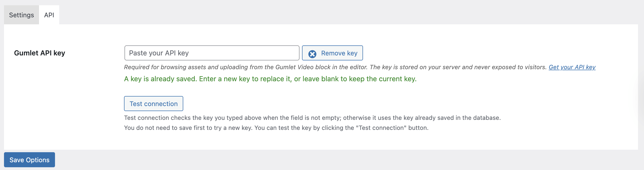Switch to the Settings tab
Screen dimensions: 644x170
21,15
